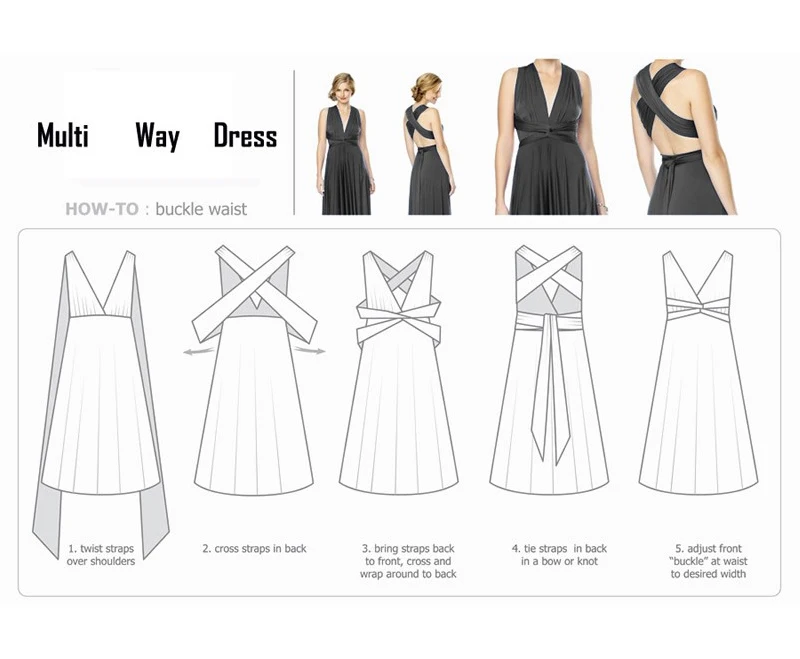
Task: Click caption '3. bring straps back to front'
Action: 408,561
